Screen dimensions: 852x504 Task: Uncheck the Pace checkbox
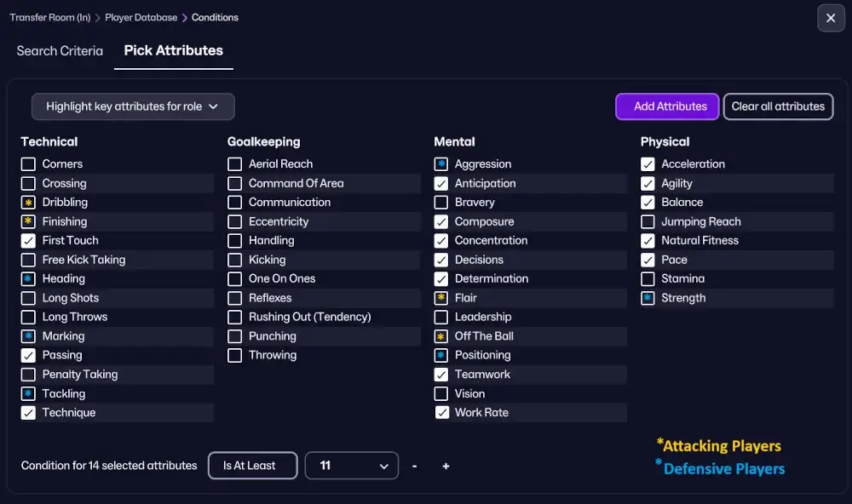[x=648, y=260]
